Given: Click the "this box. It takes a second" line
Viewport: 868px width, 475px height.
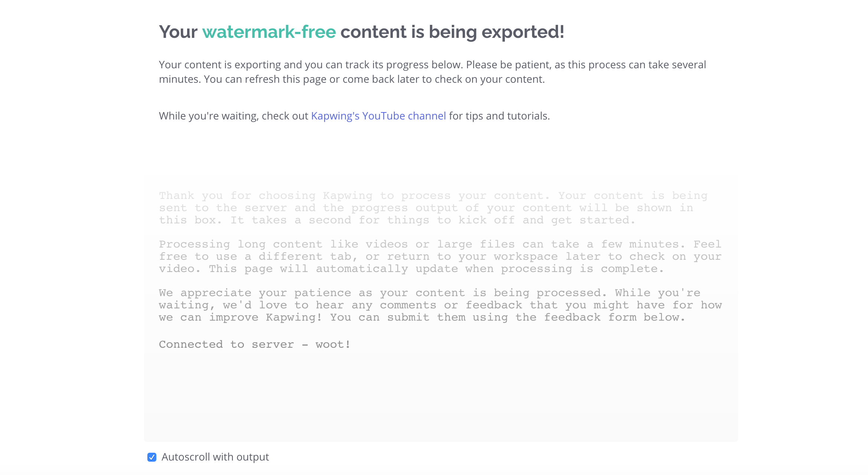Looking at the screenshot, I should (397, 220).
